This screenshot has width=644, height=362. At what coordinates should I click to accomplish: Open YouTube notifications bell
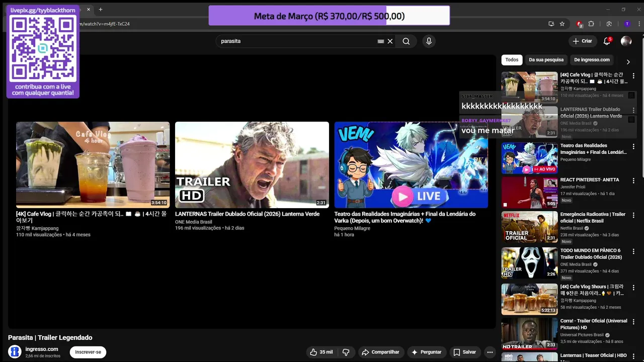tap(607, 41)
